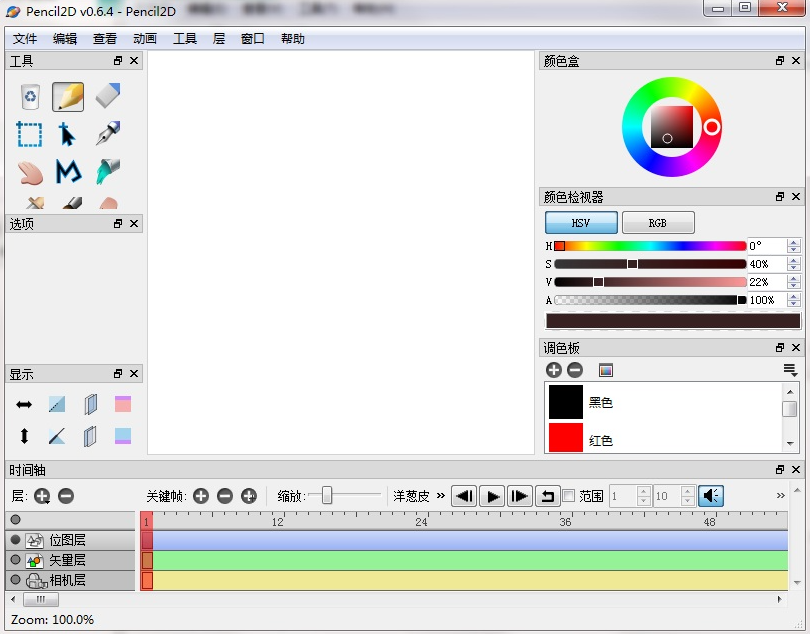Viewport: 810px width, 634px height.
Task: Expand the onion skin options chevron
Action: (441, 495)
